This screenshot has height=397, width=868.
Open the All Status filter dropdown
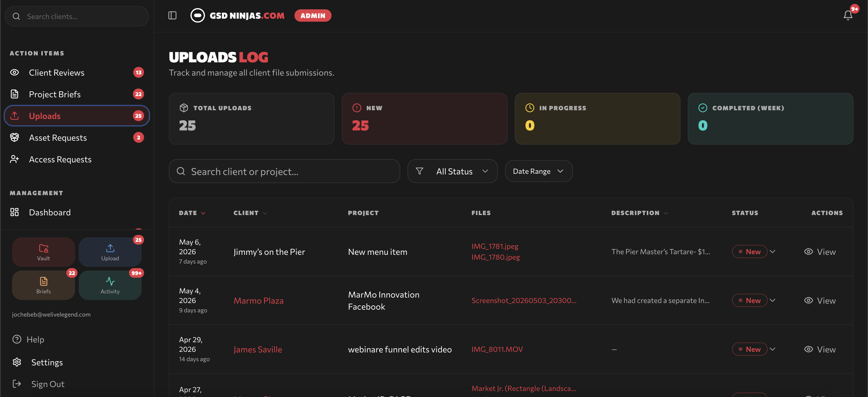(x=452, y=171)
